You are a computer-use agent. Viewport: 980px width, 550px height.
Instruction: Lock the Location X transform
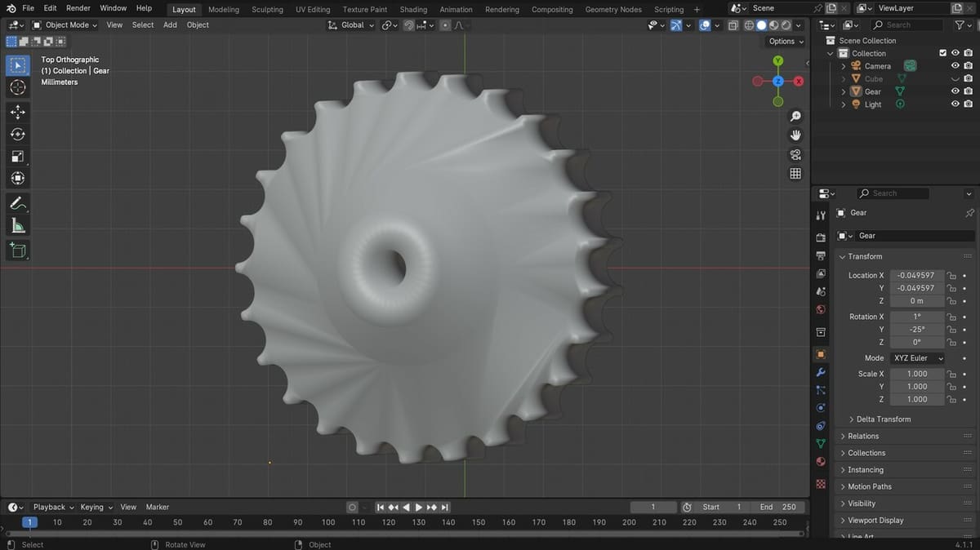951,276
